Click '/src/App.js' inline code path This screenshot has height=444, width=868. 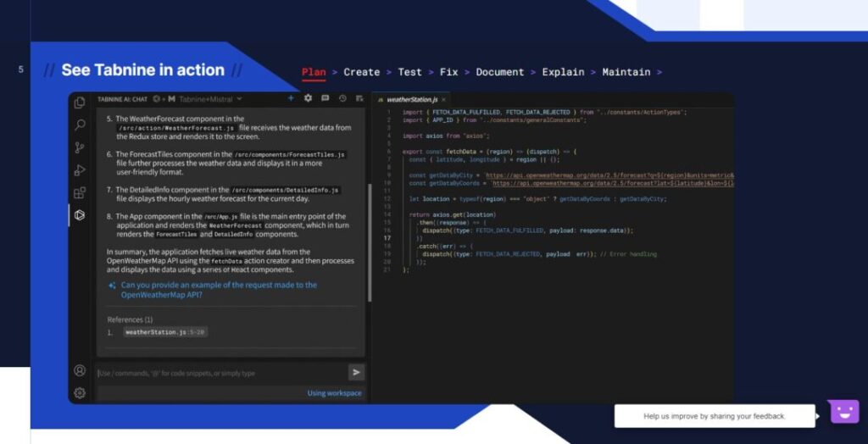click(x=221, y=216)
